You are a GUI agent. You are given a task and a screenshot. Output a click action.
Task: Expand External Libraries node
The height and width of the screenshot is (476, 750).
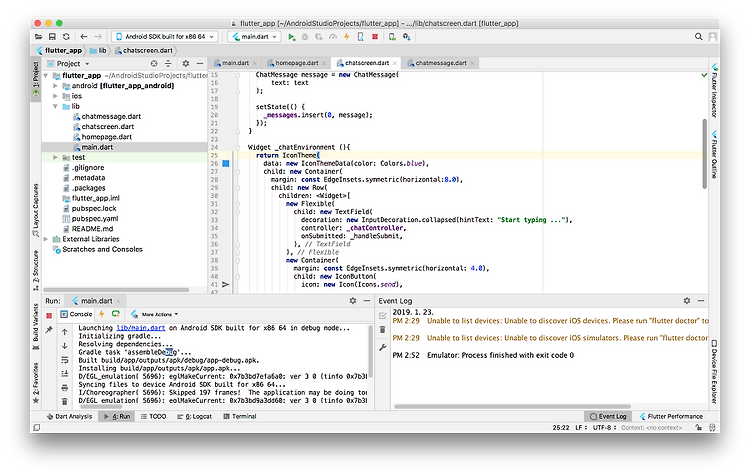(x=46, y=239)
